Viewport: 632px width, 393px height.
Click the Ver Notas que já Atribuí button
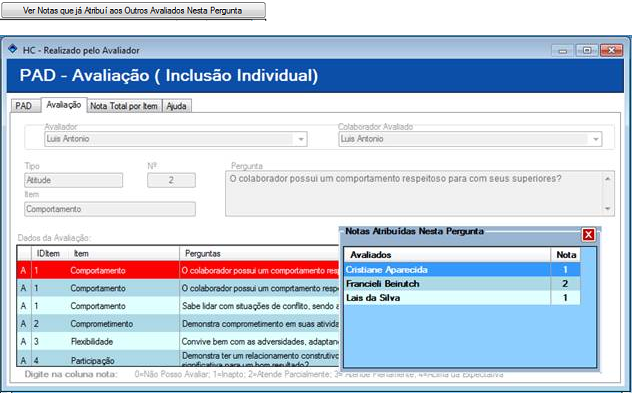point(133,10)
